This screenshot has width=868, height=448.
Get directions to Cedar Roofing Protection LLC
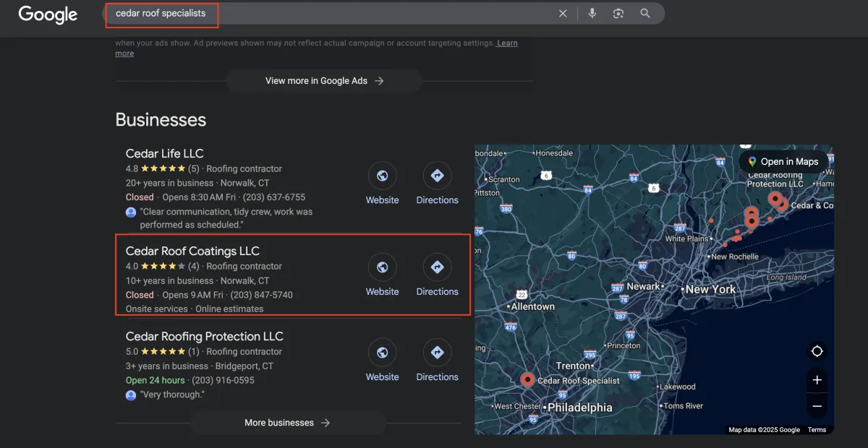(x=437, y=353)
